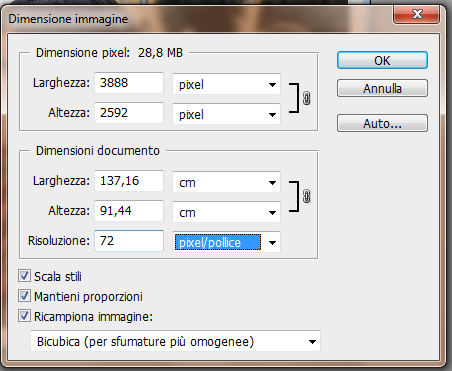Toggle the Scala stili checkbox
The height and width of the screenshot is (371, 452).
(24, 276)
